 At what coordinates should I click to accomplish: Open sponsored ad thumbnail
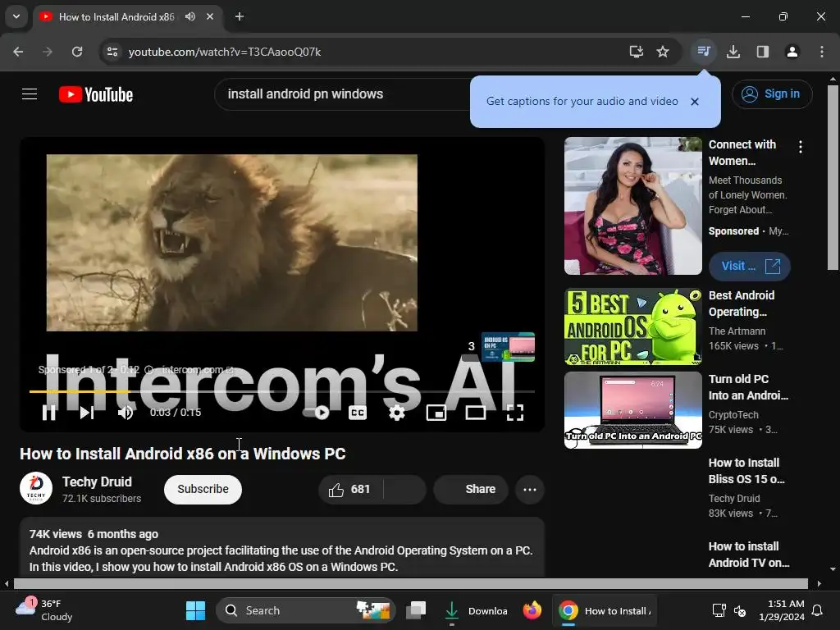pyautogui.click(x=632, y=206)
